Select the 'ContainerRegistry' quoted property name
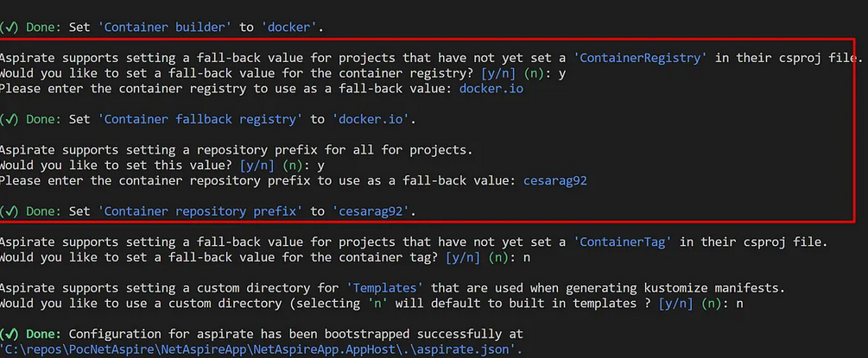This screenshot has height=358, width=868. tap(643, 58)
